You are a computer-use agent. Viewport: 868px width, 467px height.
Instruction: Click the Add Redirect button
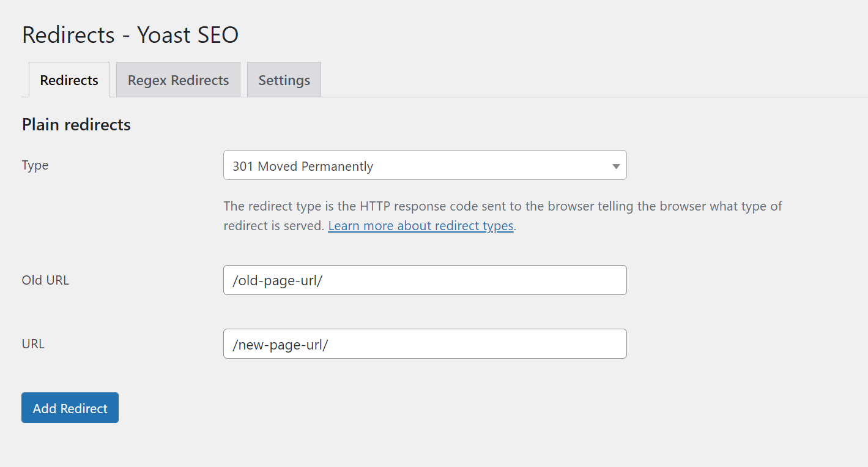(70, 407)
